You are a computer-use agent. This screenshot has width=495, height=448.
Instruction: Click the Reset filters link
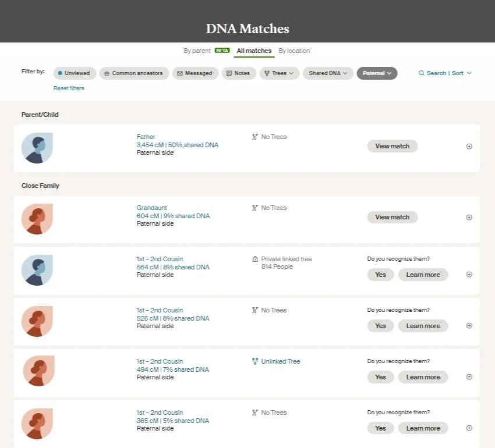pyautogui.click(x=68, y=87)
